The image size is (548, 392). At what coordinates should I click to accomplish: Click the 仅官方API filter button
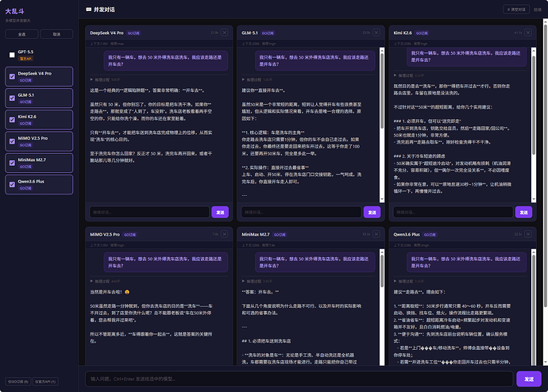point(45,382)
